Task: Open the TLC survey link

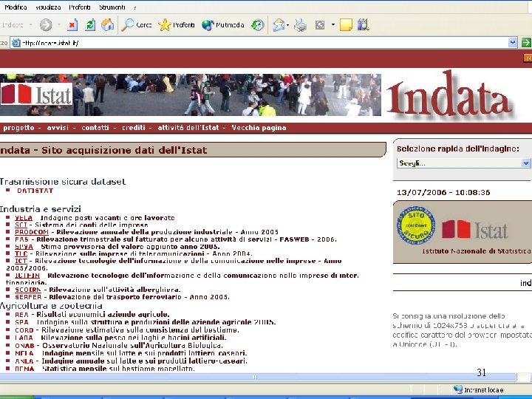Action: pyautogui.click(x=21, y=253)
